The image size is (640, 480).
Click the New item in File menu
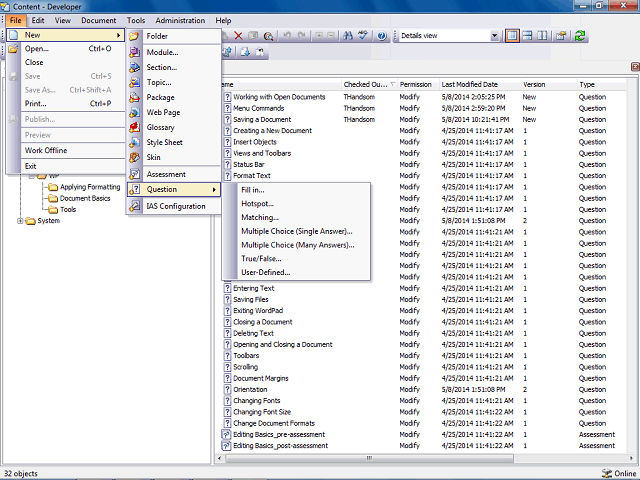coord(65,35)
